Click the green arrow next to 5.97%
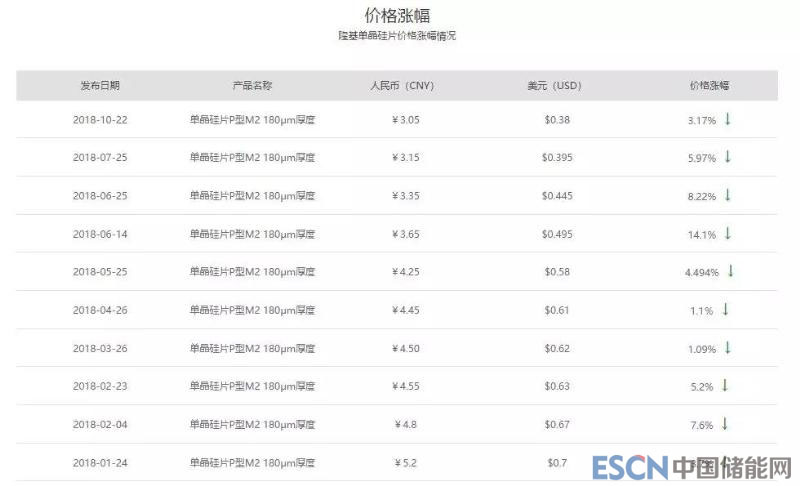The image size is (800, 486). tap(728, 157)
